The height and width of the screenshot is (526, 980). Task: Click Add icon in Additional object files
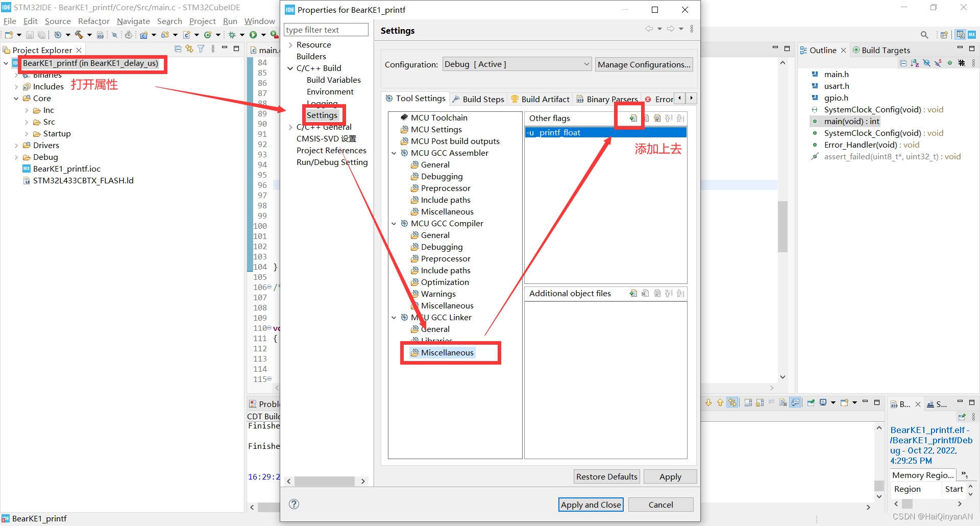(x=633, y=293)
